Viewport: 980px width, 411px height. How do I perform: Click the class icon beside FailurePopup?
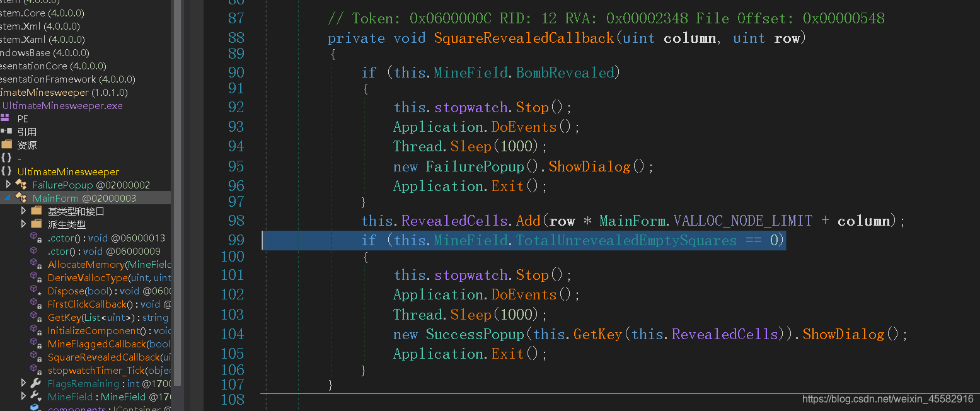pyautogui.click(x=21, y=185)
